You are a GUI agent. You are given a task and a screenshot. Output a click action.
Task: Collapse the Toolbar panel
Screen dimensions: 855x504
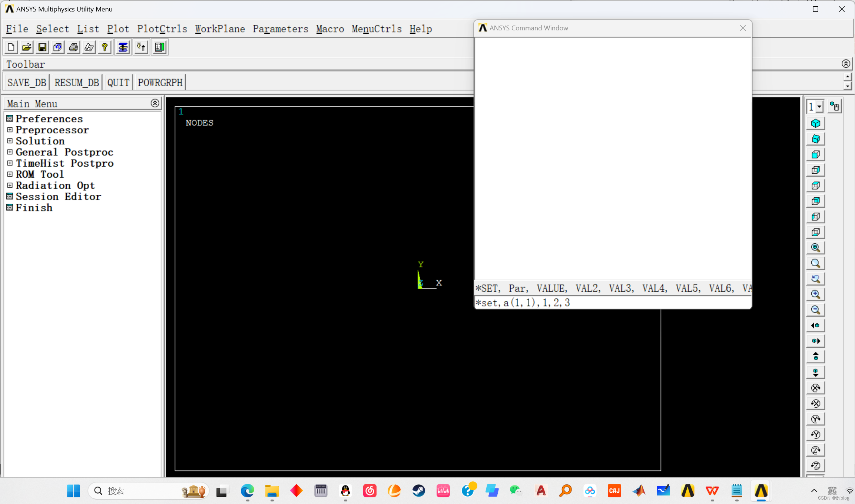846,64
